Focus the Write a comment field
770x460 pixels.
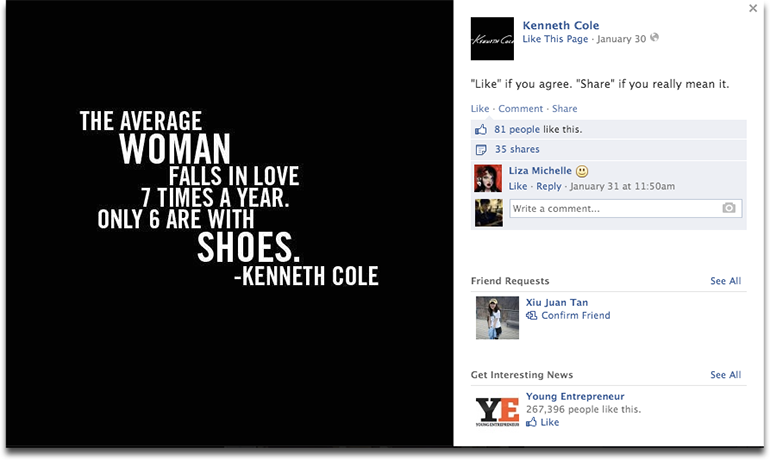click(626, 208)
